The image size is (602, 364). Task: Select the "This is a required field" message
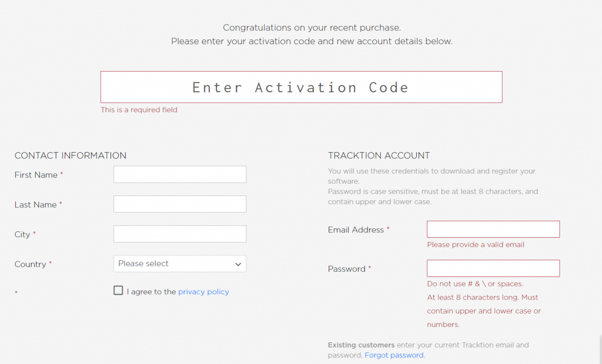139,110
